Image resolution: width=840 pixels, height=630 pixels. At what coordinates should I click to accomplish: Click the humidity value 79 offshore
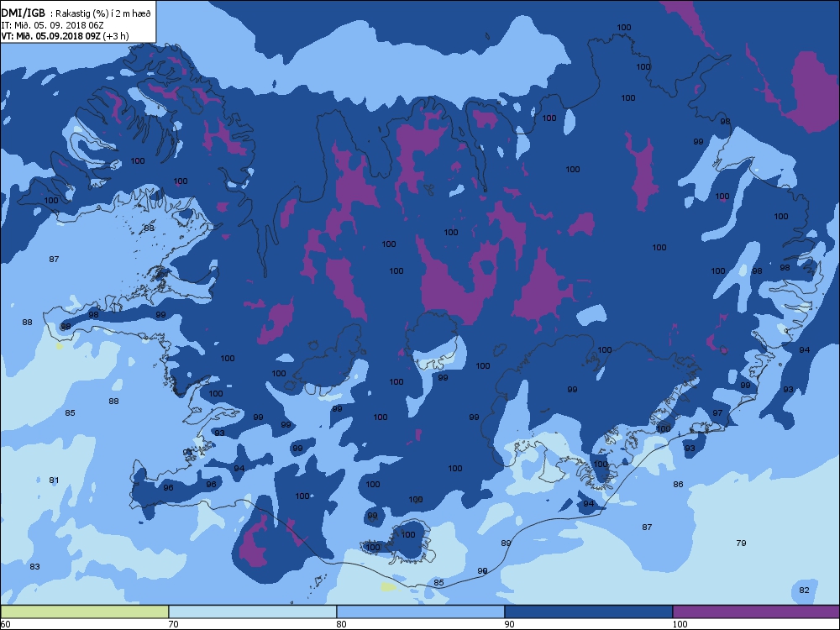point(741,543)
